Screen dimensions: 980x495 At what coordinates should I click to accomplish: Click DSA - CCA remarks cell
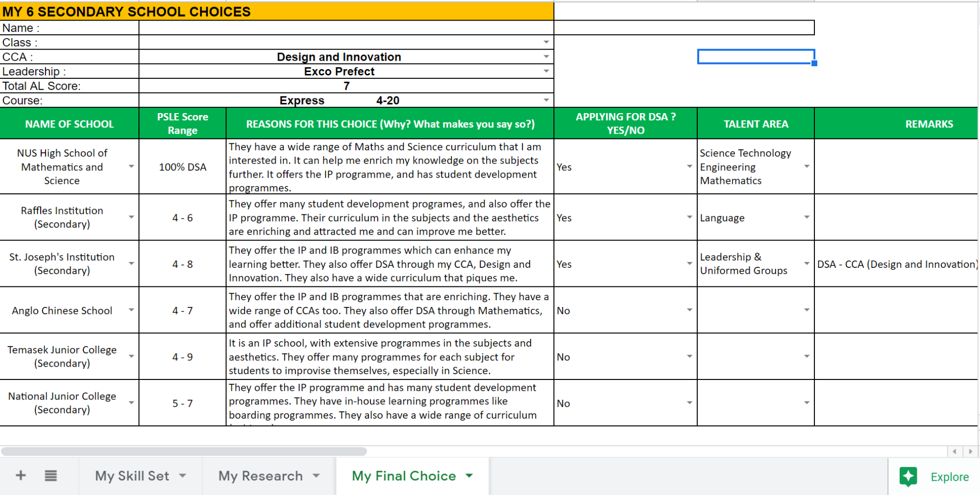click(x=897, y=264)
